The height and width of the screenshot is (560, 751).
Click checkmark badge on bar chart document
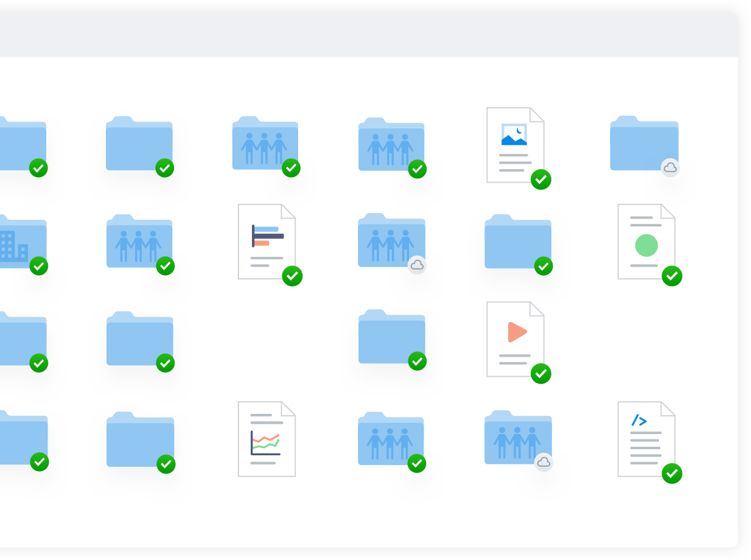(292, 276)
